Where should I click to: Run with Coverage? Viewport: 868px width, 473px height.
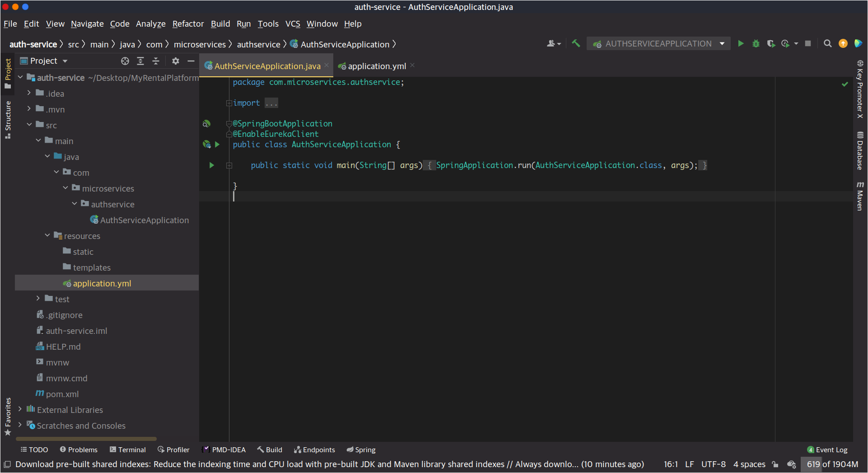coord(771,43)
